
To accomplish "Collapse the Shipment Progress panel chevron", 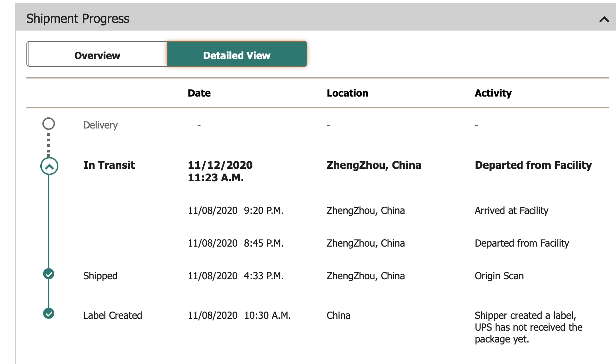I will [604, 19].
